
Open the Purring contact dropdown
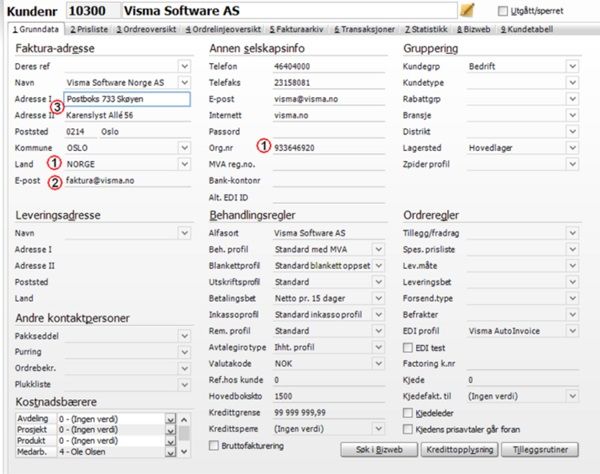tap(184, 352)
